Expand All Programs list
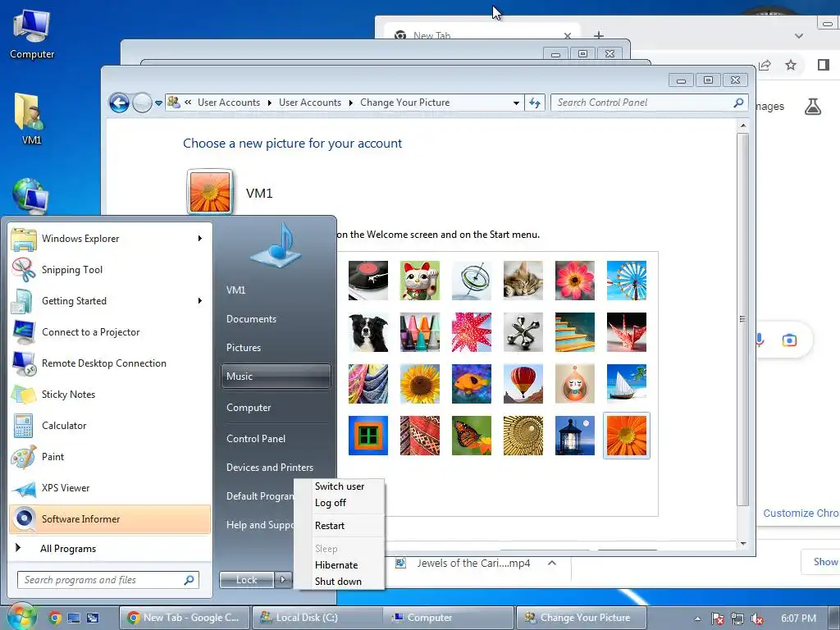The width and height of the screenshot is (840, 630). click(x=110, y=548)
